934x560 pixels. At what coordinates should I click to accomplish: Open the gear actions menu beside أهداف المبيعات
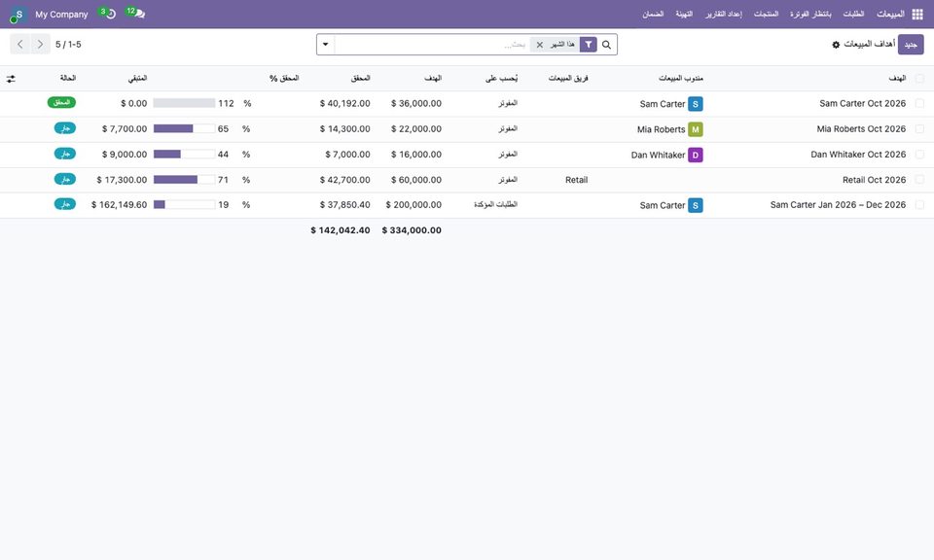click(836, 45)
